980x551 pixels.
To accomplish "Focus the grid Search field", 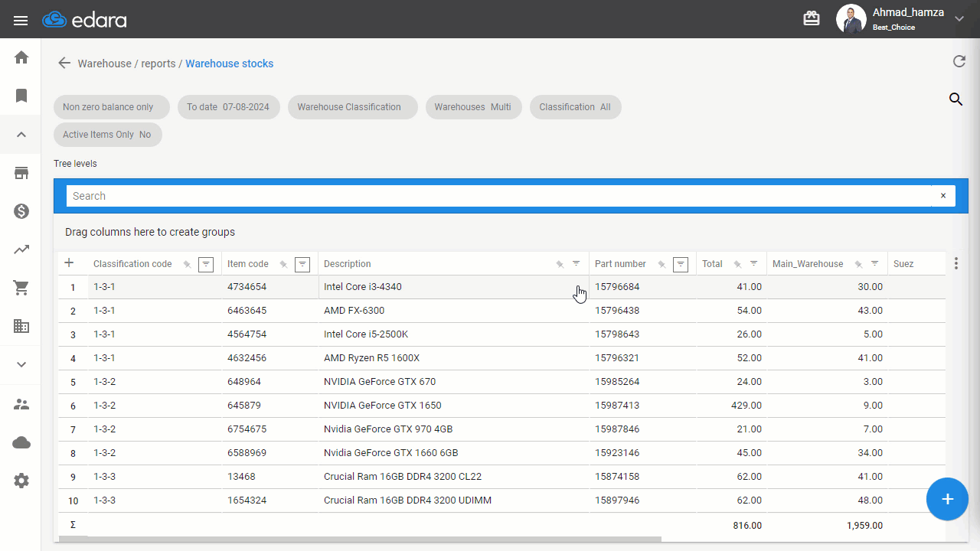I will click(x=498, y=196).
